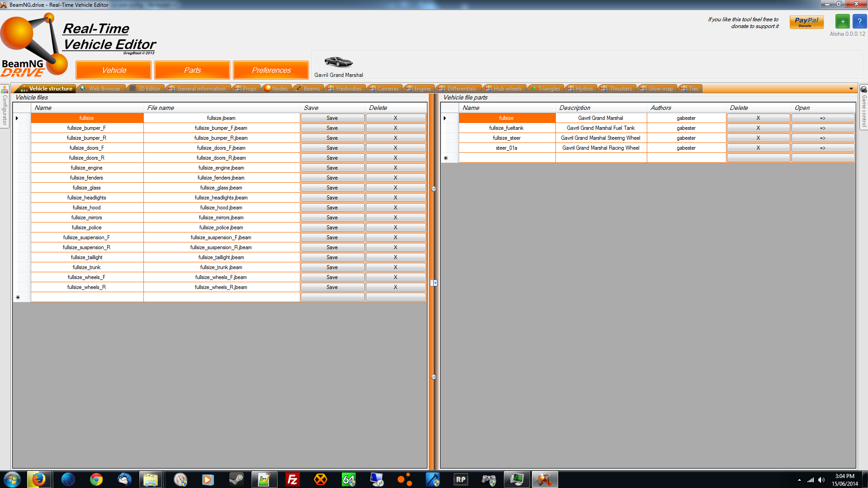Open the blue help question mark
This screenshot has height=488, width=868.
pos(859,21)
